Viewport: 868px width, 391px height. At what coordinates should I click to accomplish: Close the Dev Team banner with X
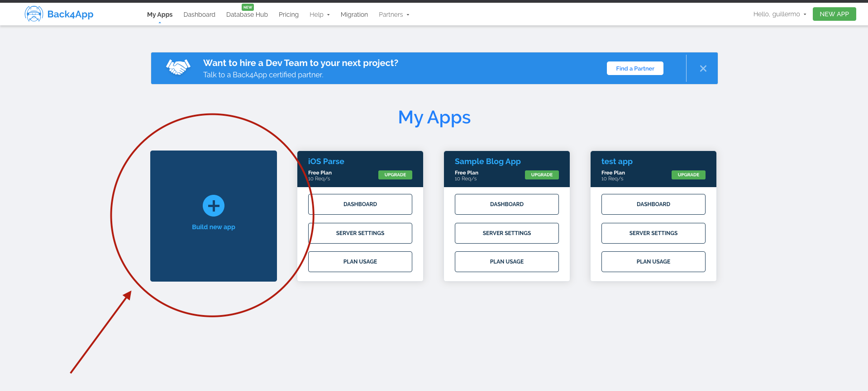click(703, 68)
